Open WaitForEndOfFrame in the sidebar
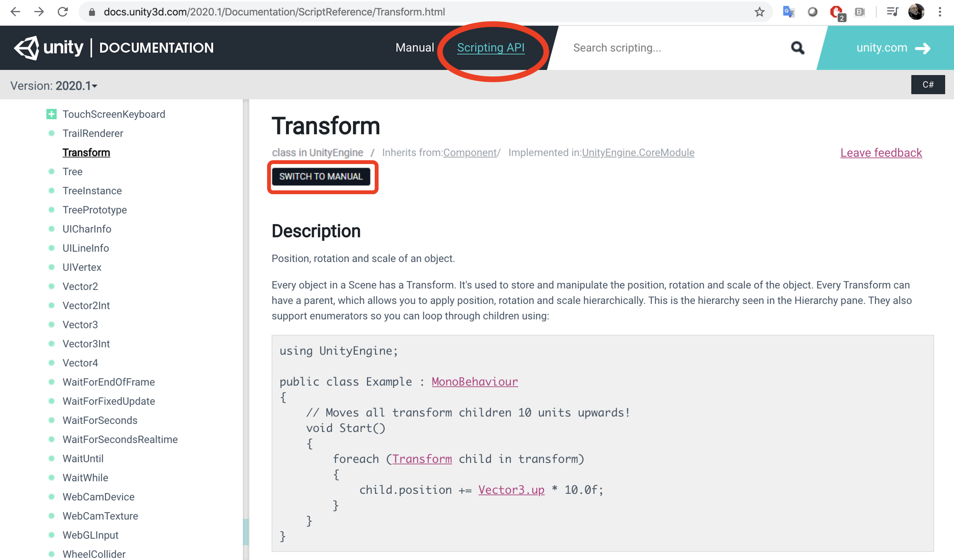 coord(108,382)
